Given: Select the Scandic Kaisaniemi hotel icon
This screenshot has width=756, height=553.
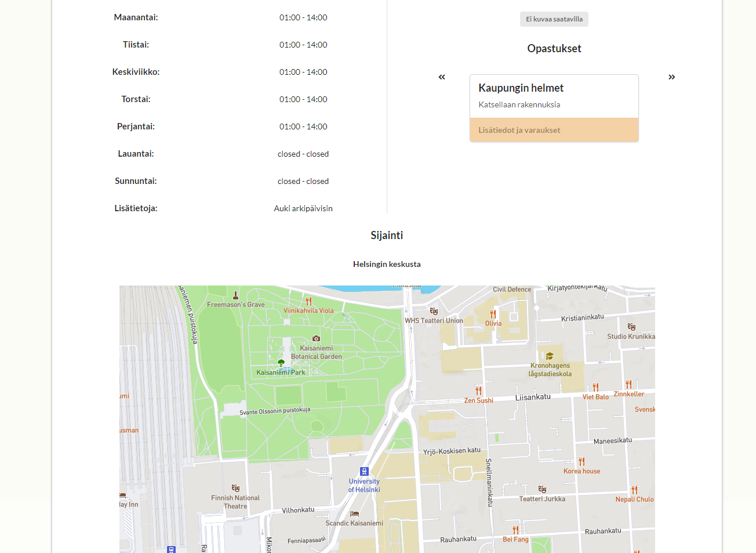Looking at the screenshot, I should pos(354,514).
